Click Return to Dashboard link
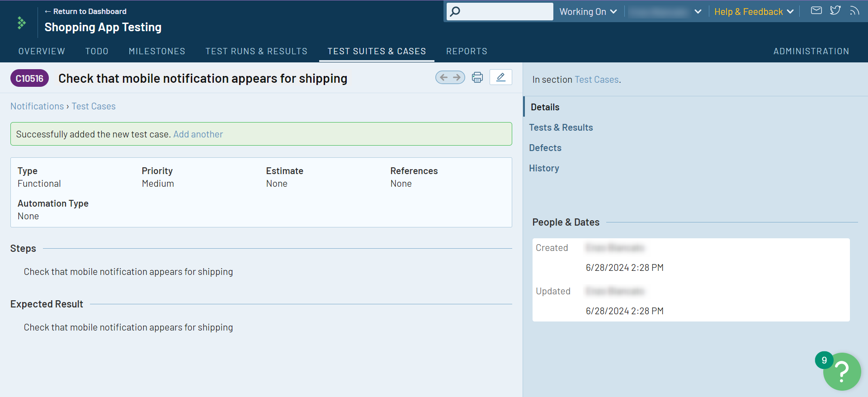 point(86,11)
